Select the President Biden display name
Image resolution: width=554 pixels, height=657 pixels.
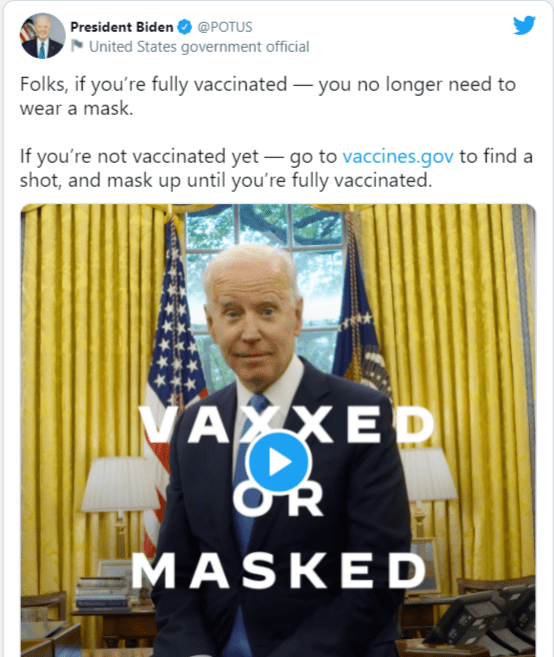[x=122, y=27]
